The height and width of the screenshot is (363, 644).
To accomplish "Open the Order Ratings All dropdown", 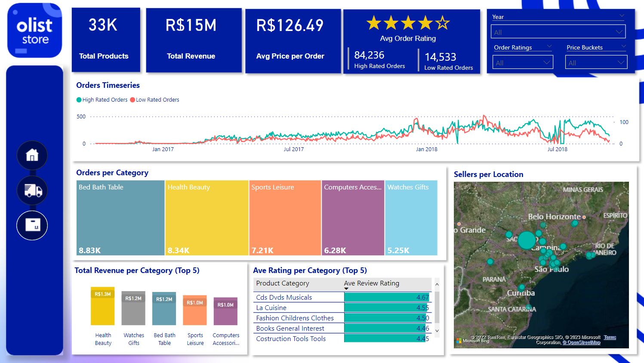I will click(523, 62).
